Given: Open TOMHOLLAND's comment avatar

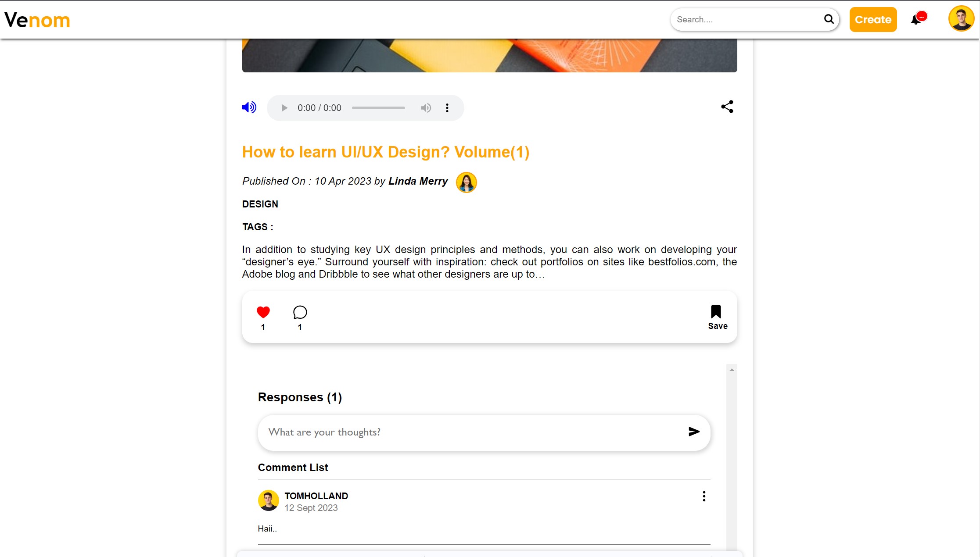Looking at the screenshot, I should (x=268, y=500).
